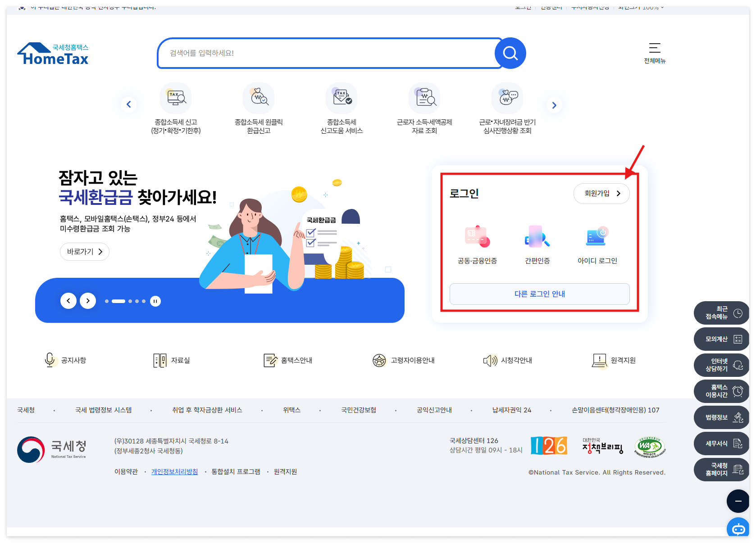Click the blue search magnifier button

coord(510,53)
